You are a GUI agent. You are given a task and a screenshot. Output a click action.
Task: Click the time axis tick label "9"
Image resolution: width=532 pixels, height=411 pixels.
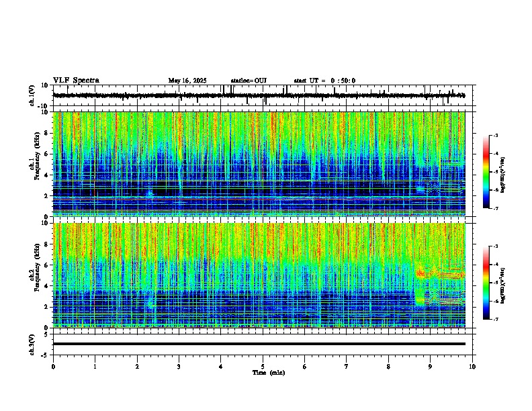(x=430, y=367)
